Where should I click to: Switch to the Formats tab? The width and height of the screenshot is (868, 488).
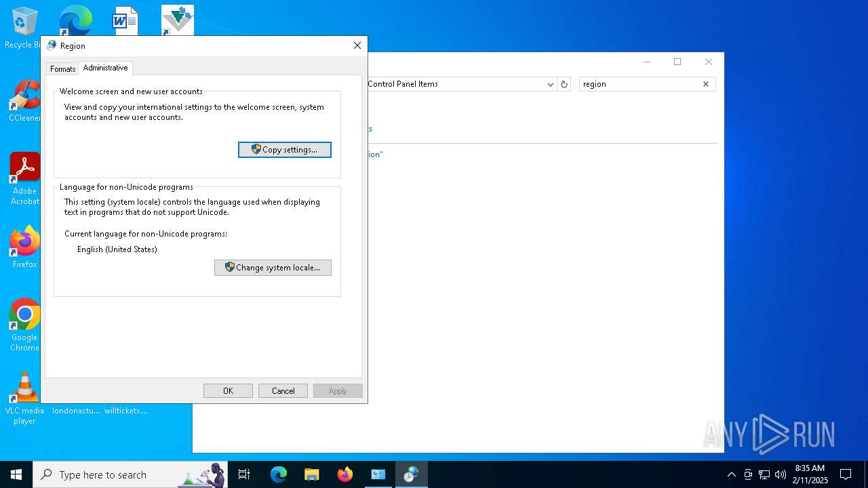tap(62, 68)
